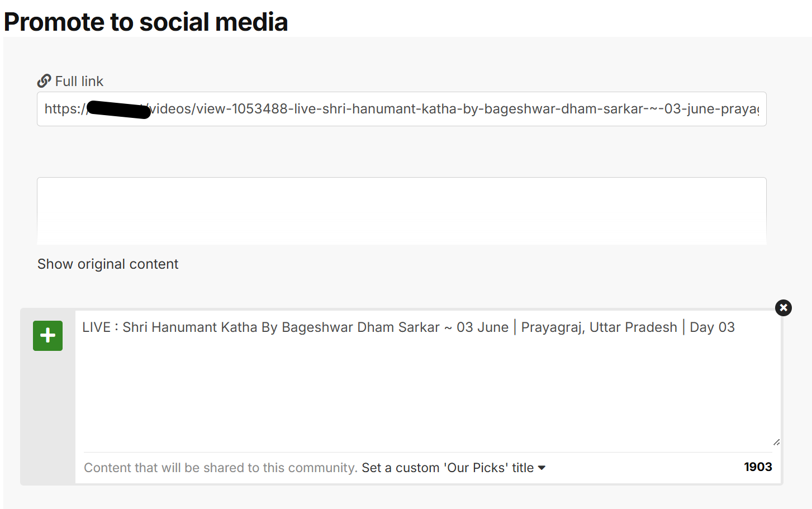The height and width of the screenshot is (509, 812).
Task: Click the caret arrow after 'Our Picks' title
Action: coord(542,468)
